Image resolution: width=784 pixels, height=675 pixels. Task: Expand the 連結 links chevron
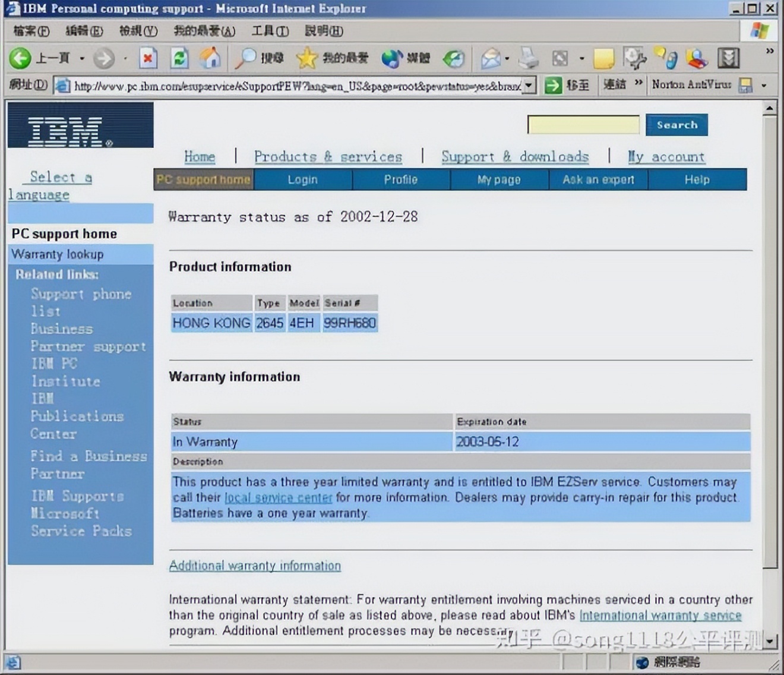[x=638, y=82]
